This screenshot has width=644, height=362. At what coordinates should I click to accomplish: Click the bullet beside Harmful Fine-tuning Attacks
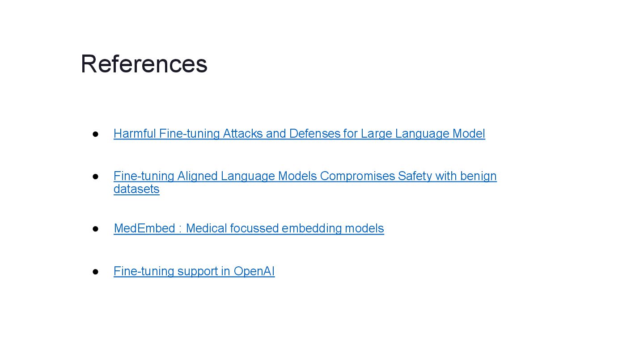click(x=95, y=134)
